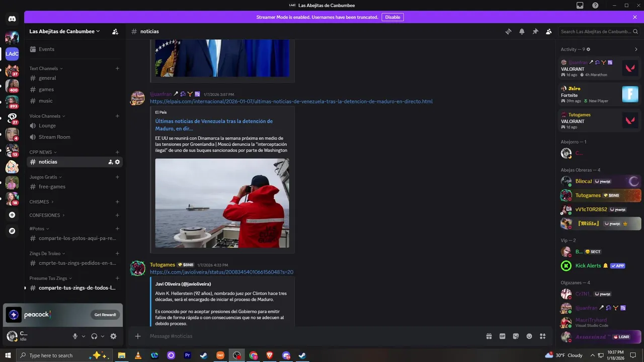
Task: Open Premiere Pro from taskbar
Action: tap(188, 355)
